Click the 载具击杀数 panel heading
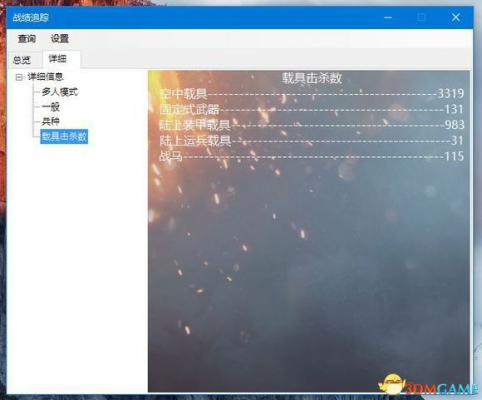The image size is (482, 400). click(x=312, y=78)
